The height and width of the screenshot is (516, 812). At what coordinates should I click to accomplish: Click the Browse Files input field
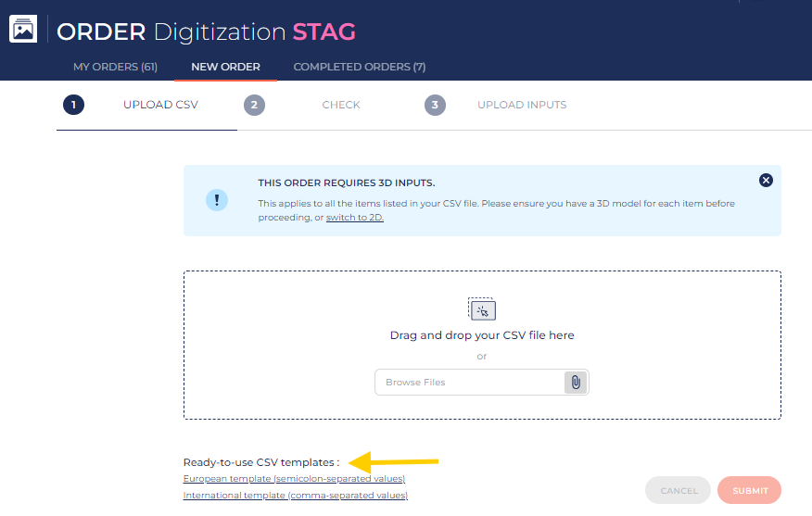(x=469, y=383)
